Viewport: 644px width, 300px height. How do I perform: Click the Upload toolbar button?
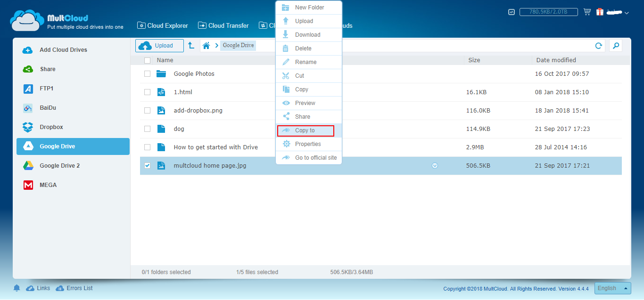point(159,46)
